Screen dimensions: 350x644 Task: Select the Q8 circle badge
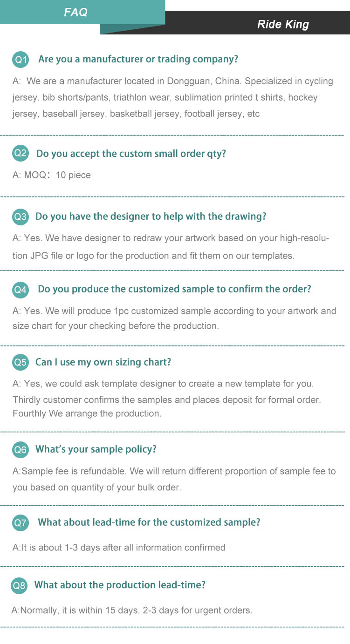coord(19,586)
